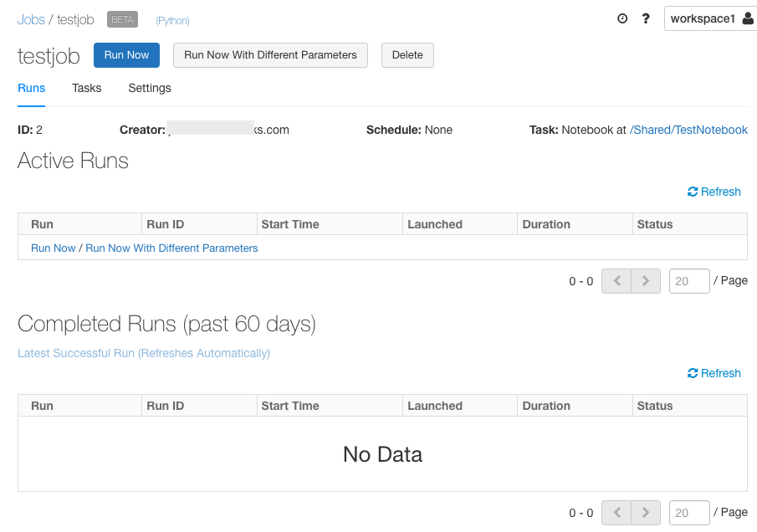
Task: Refresh the Completed Runs list
Action: (714, 373)
